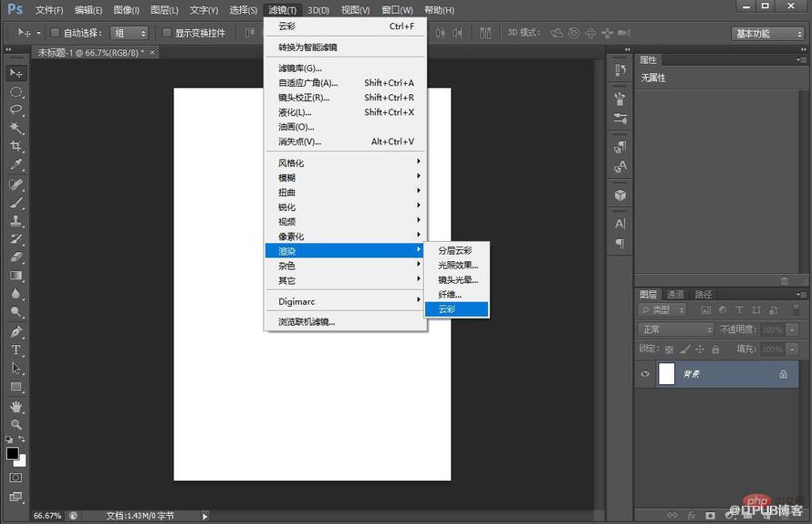812x524 pixels.
Task: Choose 分层云彩 in the submenu
Action: click(456, 250)
